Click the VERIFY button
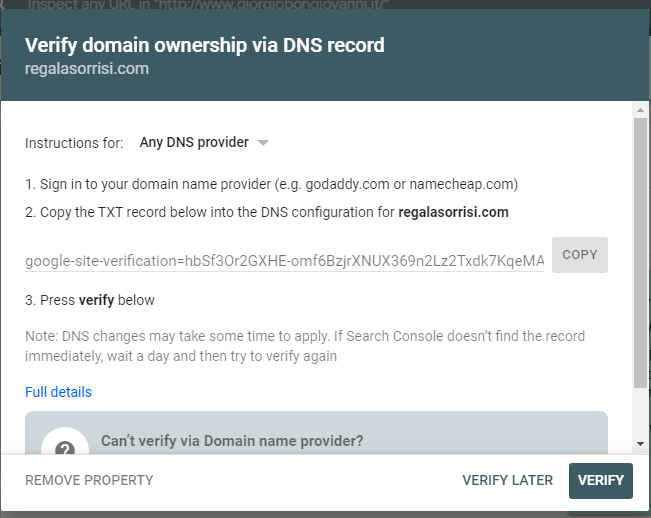Screen dimensions: 651x518 click(601, 481)
